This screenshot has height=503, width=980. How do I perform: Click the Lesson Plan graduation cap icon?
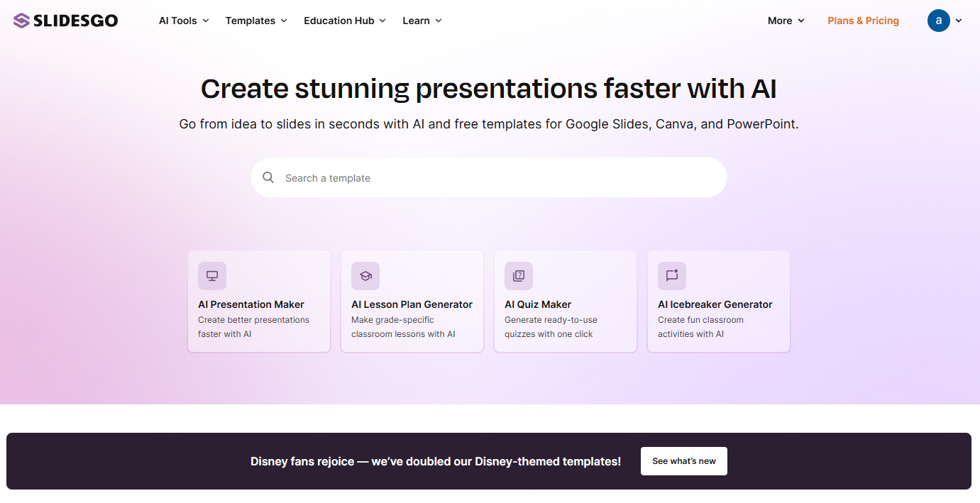tap(365, 276)
